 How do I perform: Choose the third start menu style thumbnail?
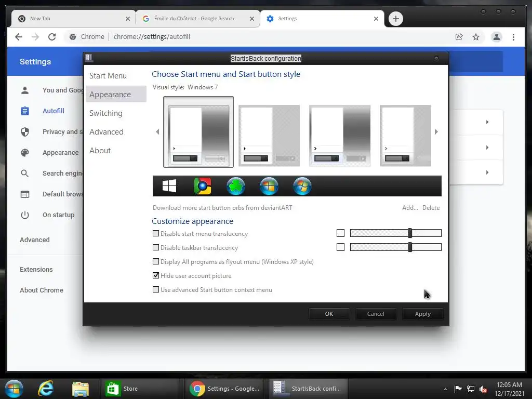340,136
